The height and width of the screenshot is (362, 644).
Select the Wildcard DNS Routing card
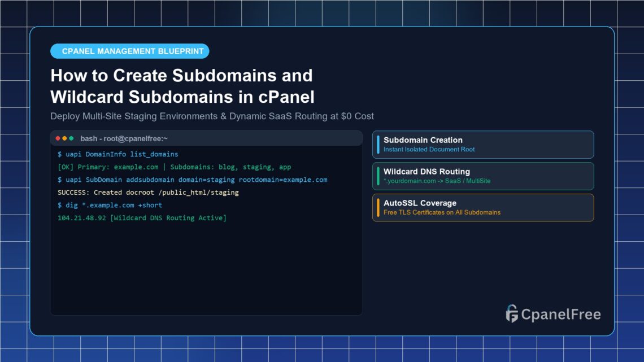(483, 176)
